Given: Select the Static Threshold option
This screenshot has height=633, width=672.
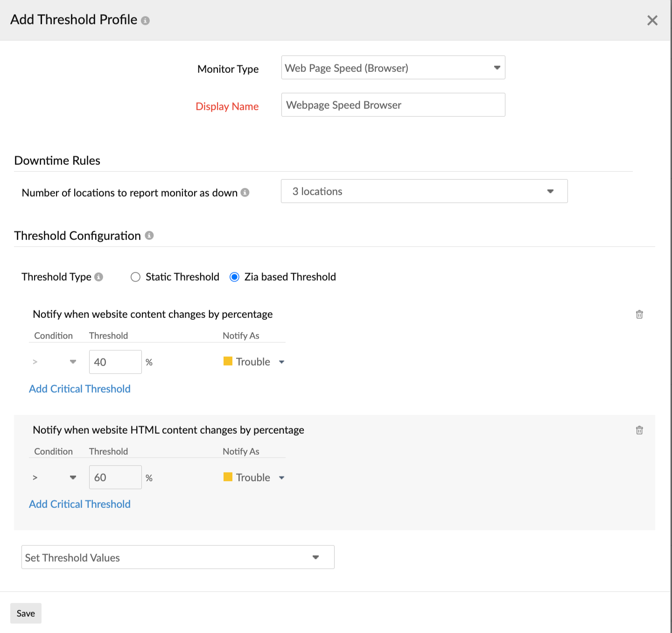Looking at the screenshot, I should click(135, 277).
